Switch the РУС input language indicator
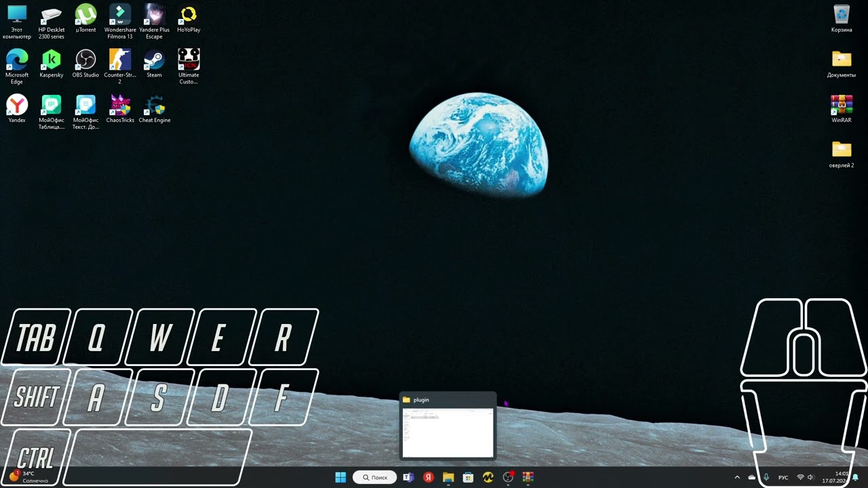The height and width of the screenshot is (488, 868). pos(783,477)
